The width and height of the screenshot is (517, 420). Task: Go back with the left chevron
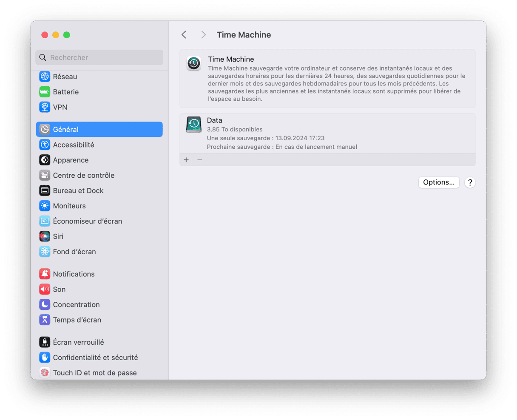coord(184,35)
